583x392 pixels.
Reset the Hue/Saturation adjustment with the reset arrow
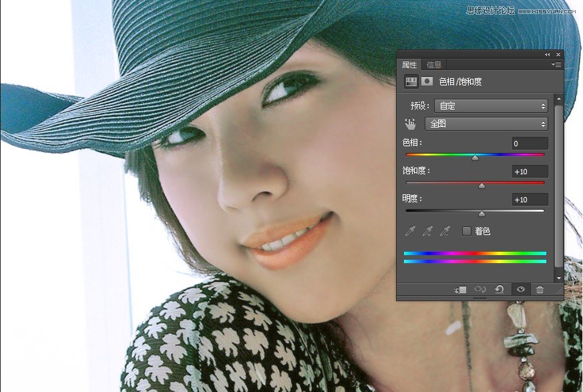500,289
